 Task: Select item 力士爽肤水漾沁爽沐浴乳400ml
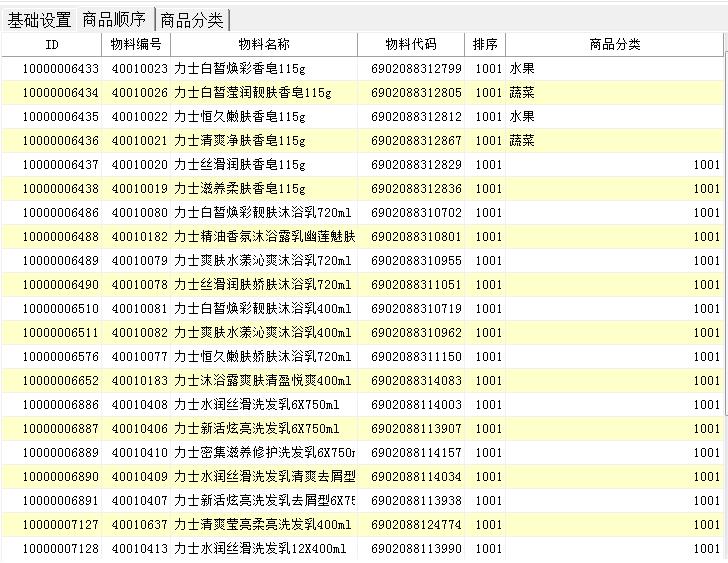263,333
